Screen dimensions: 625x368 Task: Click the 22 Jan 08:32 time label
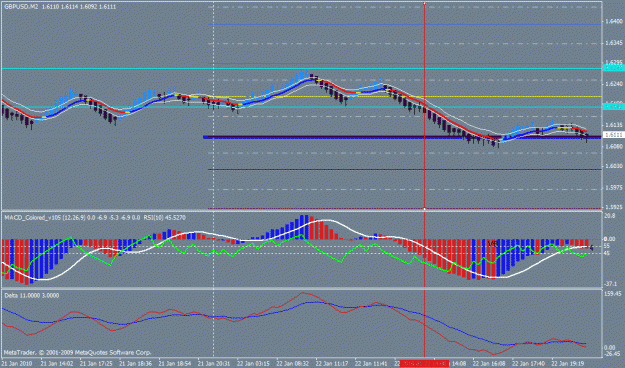click(293, 363)
